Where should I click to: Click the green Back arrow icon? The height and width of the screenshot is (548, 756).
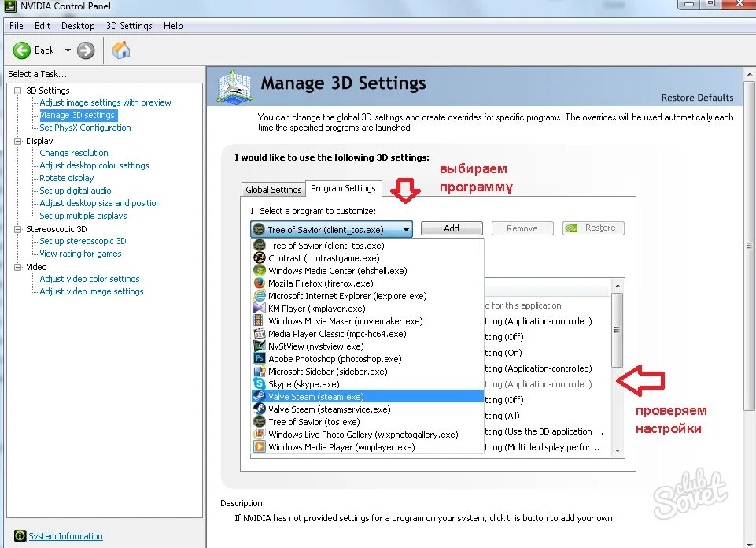(x=22, y=50)
